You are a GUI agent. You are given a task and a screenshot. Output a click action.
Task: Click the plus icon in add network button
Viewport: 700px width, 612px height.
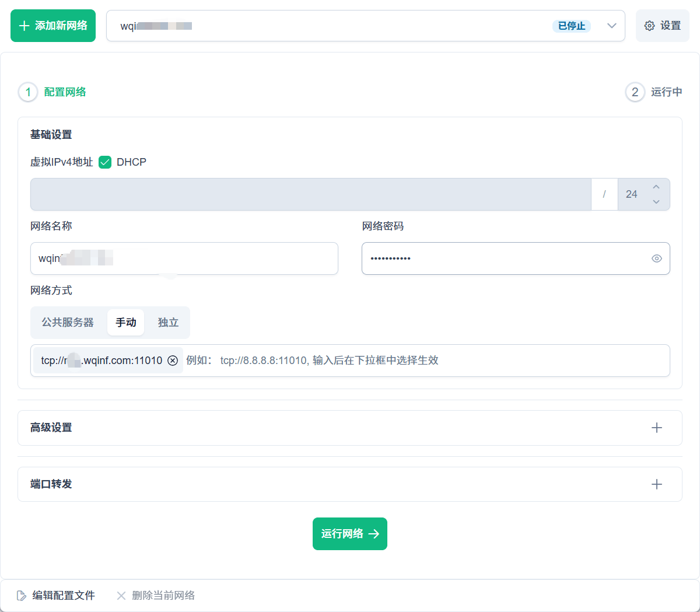coord(24,26)
